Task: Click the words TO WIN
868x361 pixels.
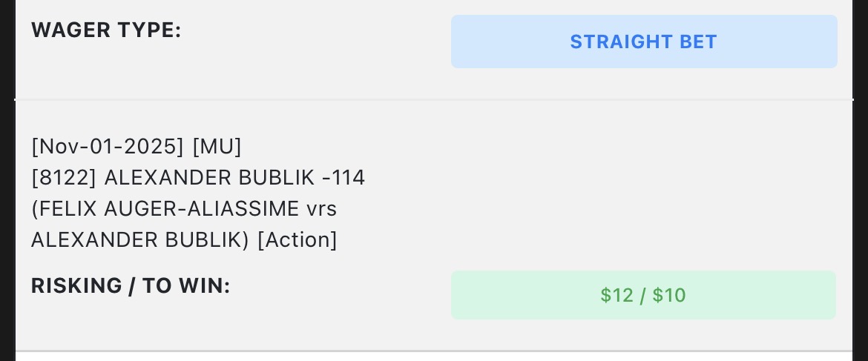Action: [x=186, y=285]
